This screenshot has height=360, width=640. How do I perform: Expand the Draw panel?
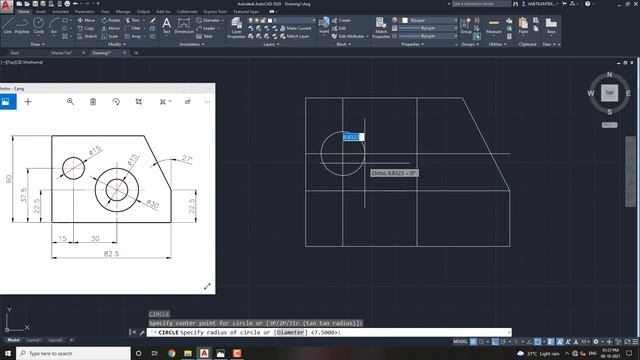(38, 44)
